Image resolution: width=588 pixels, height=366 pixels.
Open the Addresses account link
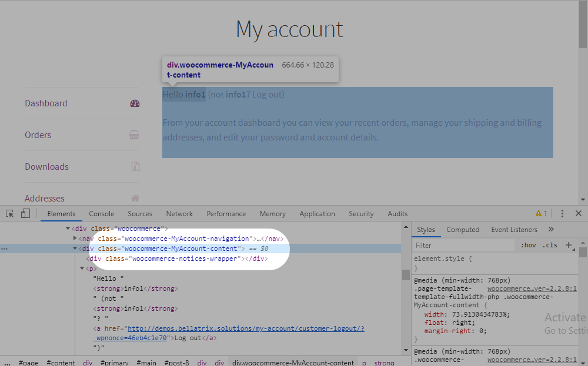45,198
